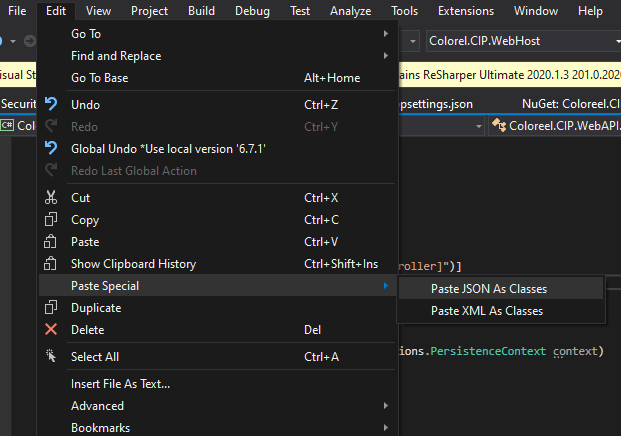Close the open Edit menu
The image size is (621, 436).
pos(56,11)
